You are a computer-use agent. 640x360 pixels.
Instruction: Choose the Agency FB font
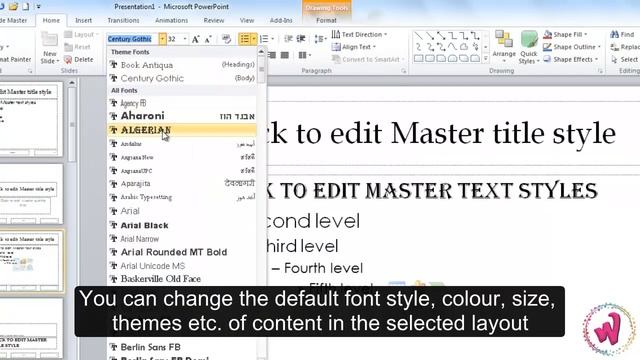click(x=182, y=103)
